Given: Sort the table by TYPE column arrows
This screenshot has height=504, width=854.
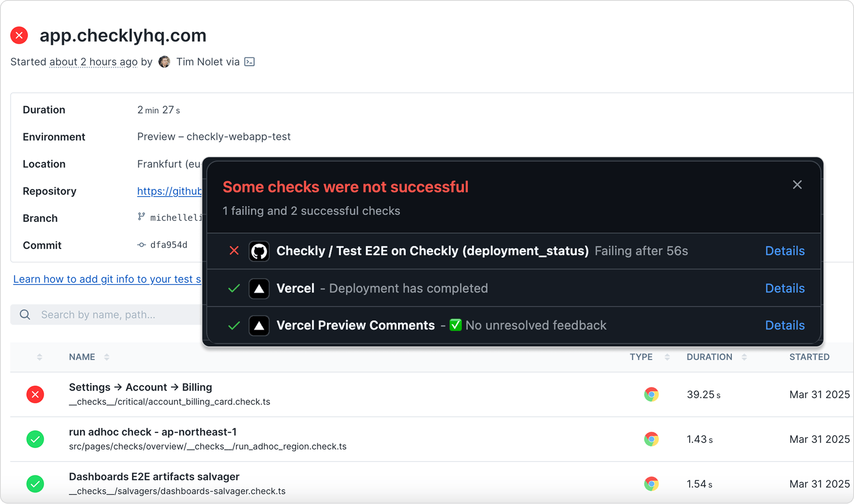Looking at the screenshot, I should [667, 357].
